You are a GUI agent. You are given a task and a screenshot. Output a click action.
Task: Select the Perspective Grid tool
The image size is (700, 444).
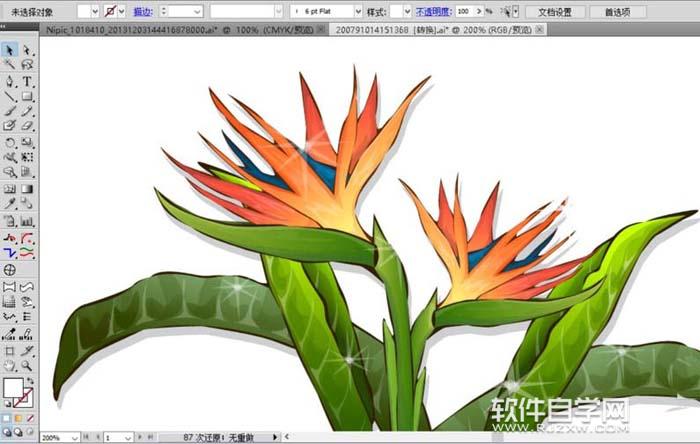(x=27, y=172)
